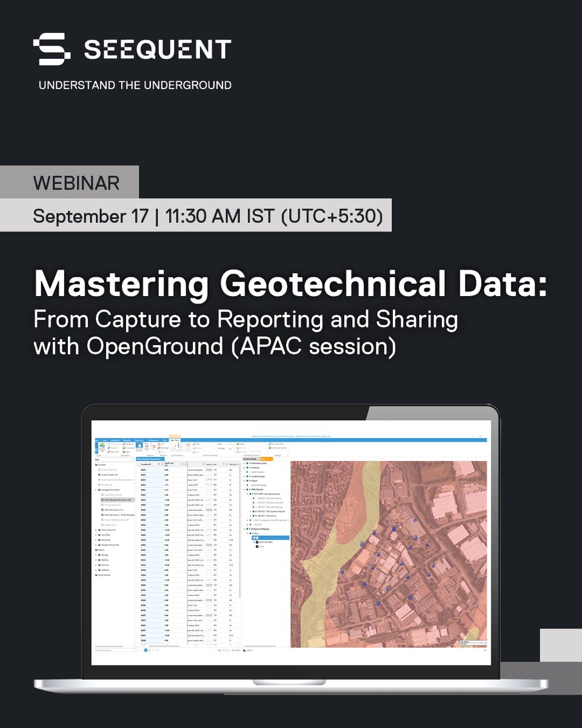Open the Depth Top column filter
Viewport: 582px width, 728px height.
click(x=182, y=464)
